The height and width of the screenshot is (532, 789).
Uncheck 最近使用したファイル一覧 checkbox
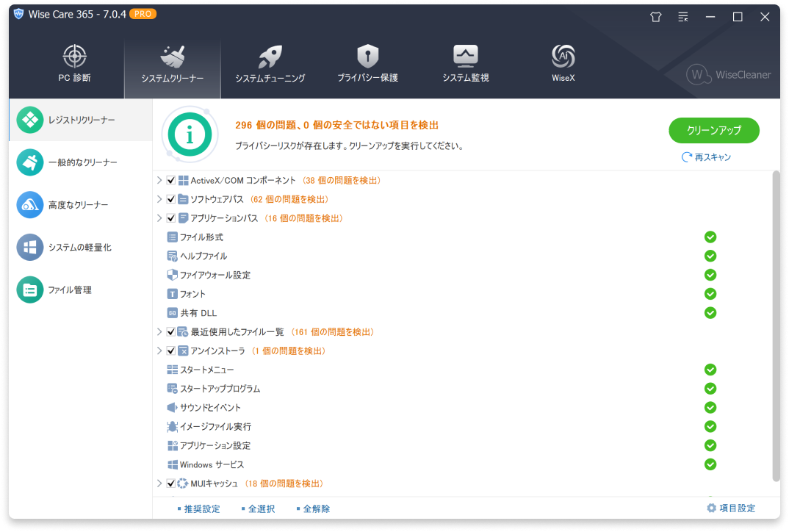click(x=171, y=332)
